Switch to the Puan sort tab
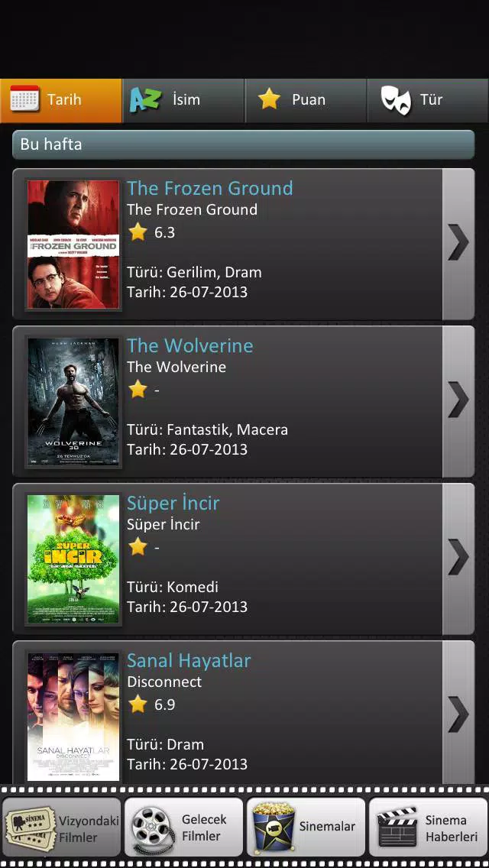 click(x=306, y=100)
